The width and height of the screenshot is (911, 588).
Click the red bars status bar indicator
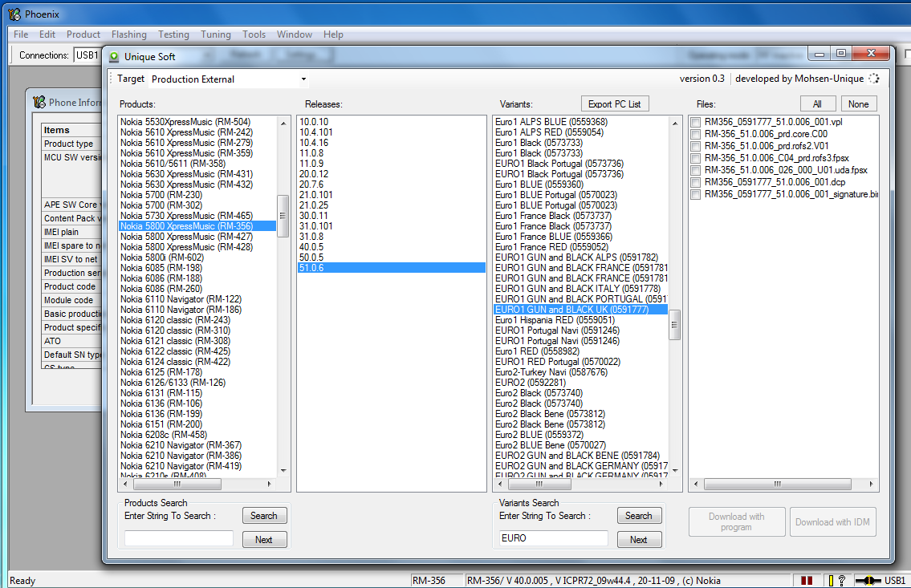(807, 580)
